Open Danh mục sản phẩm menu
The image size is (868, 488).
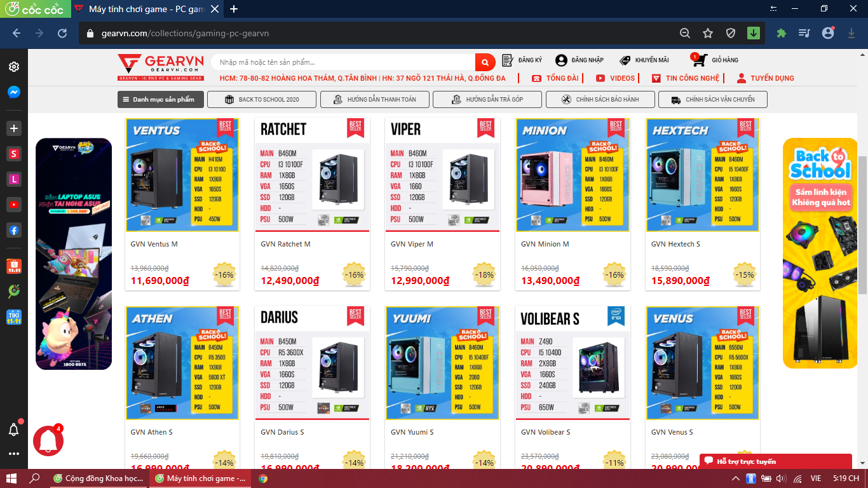click(x=161, y=100)
